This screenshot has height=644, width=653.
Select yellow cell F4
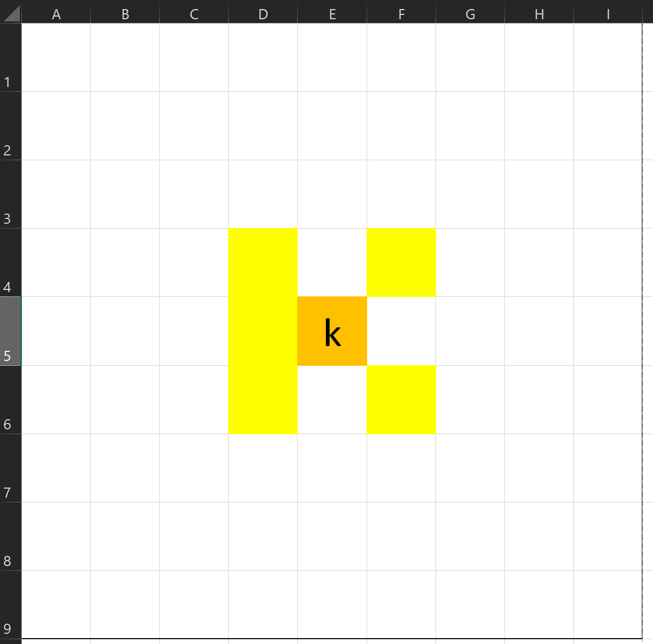[401, 262]
